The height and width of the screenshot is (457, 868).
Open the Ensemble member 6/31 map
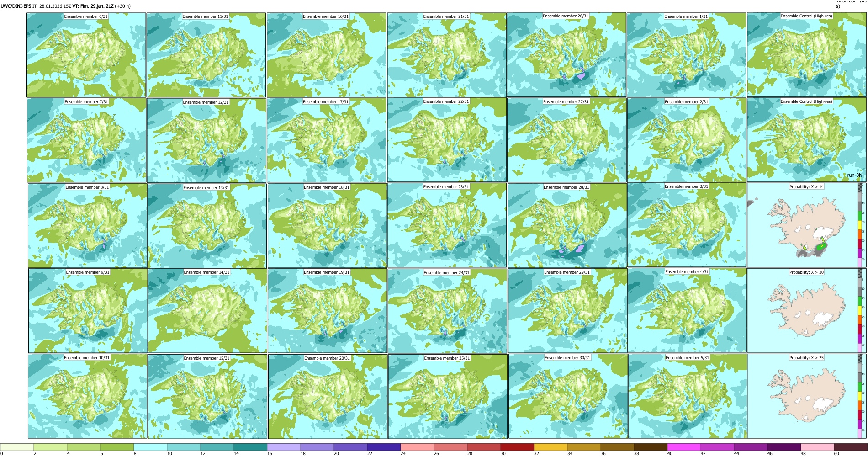[86, 55]
